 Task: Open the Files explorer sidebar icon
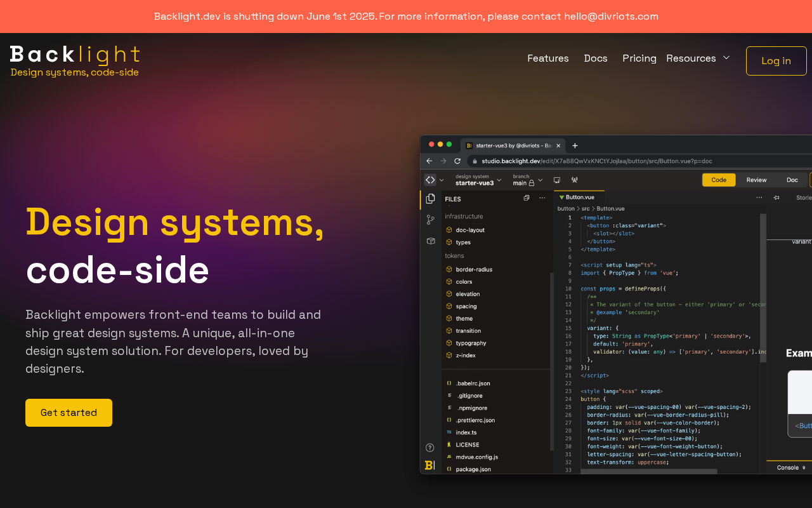430,199
